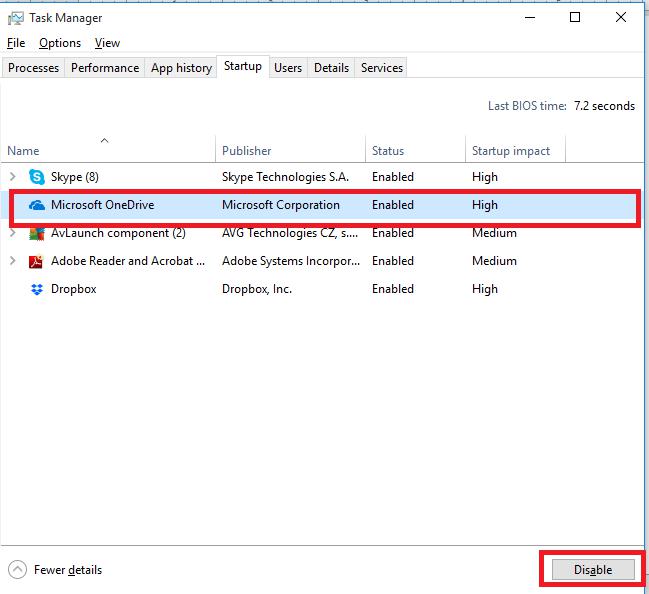Click the Adobe Systems Incorpor... publisher cell
This screenshot has height=594, width=649.
pos(291,261)
